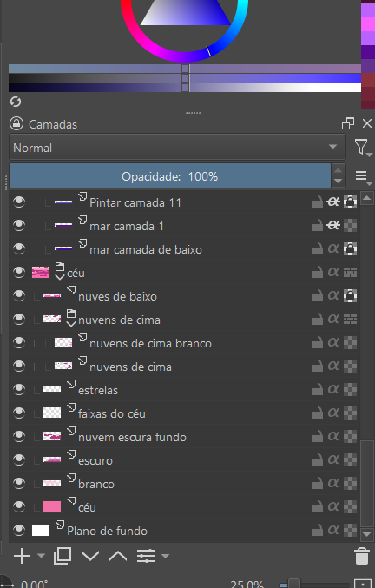375x588 pixels.
Task: Select the estrelas layer name
Action: click(x=98, y=390)
